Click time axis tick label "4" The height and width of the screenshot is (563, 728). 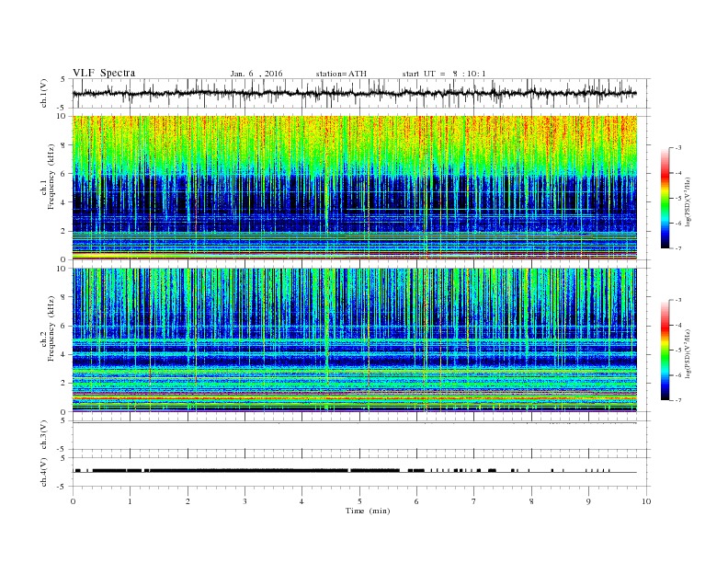click(301, 501)
